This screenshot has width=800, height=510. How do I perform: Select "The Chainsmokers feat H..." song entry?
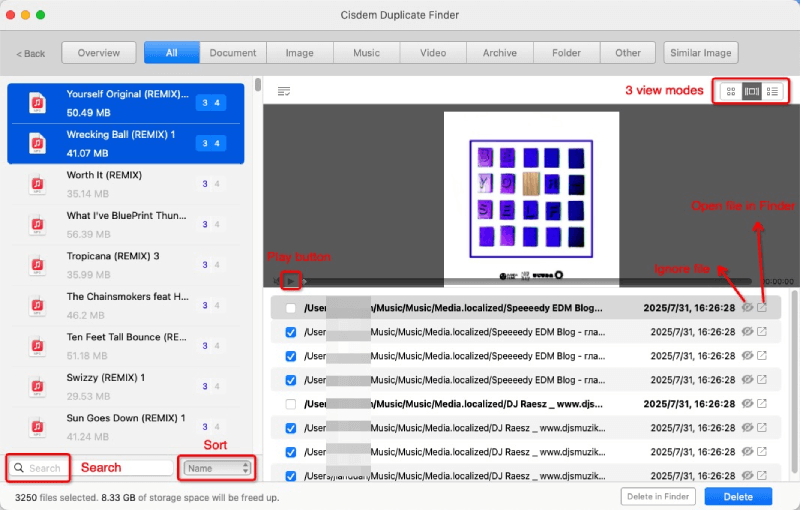126,305
